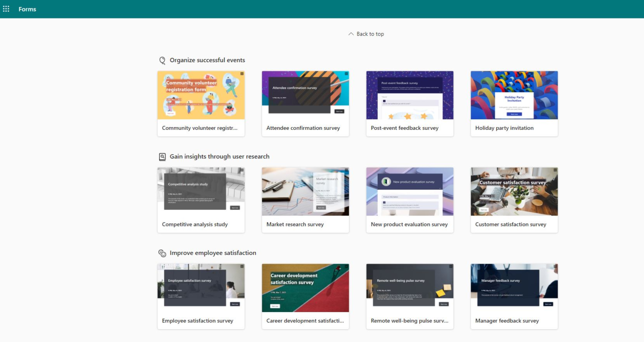The image size is (644, 342).
Task: Open the Post-event feedback survey template
Action: pyautogui.click(x=410, y=95)
